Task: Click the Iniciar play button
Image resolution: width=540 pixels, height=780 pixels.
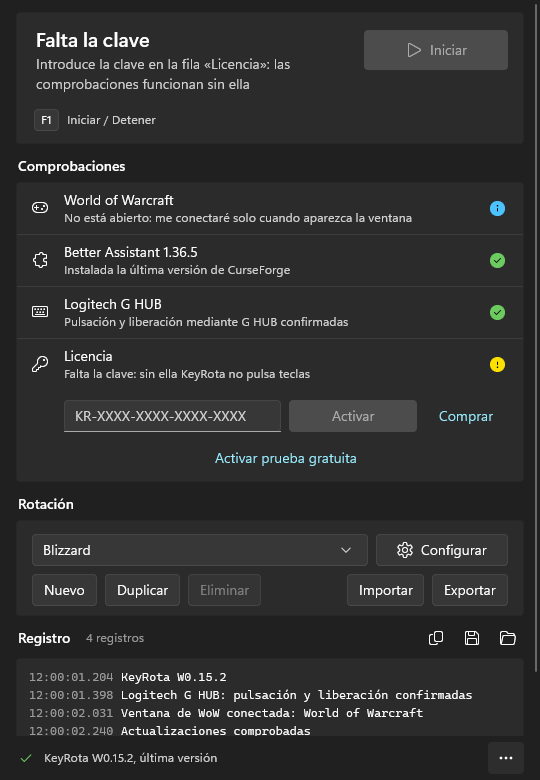Action: coord(436,50)
